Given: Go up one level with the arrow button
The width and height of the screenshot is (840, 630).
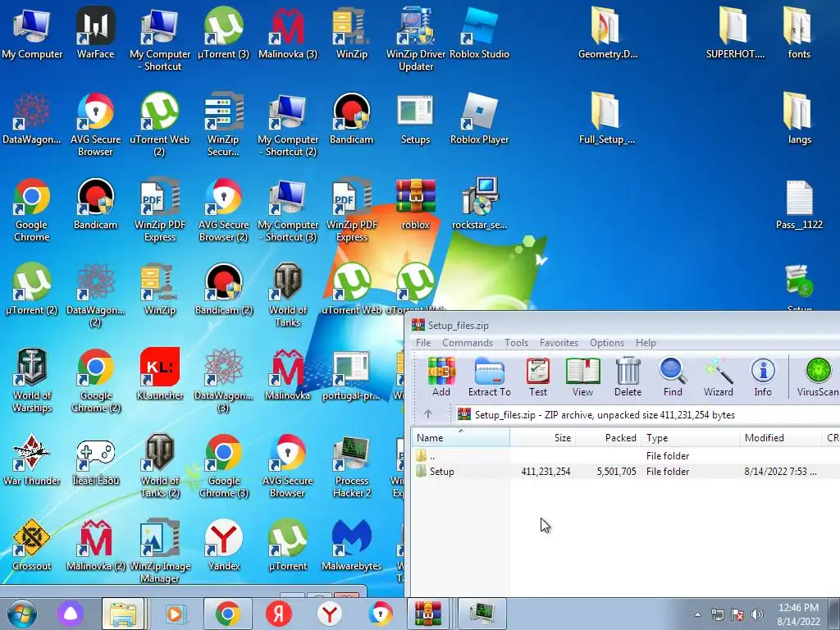Looking at the screenshot, I should (x=427, y=414).
